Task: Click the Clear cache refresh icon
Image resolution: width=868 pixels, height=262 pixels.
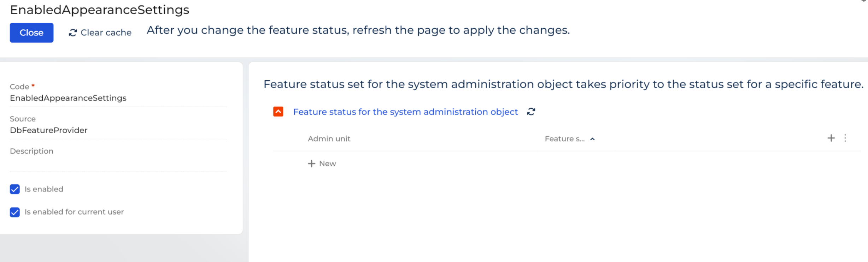Action: click(x=72, y=32)
